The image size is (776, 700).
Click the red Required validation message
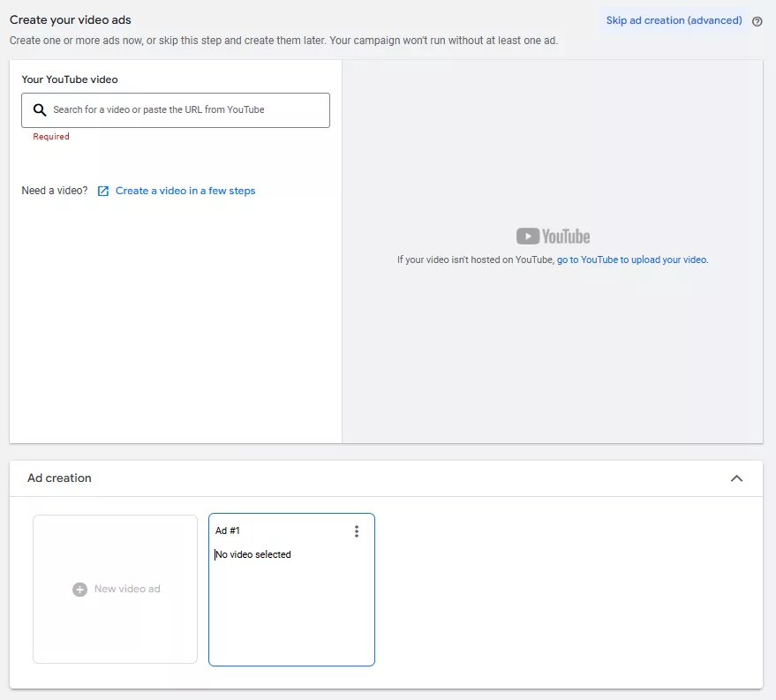tap(51, 137)
